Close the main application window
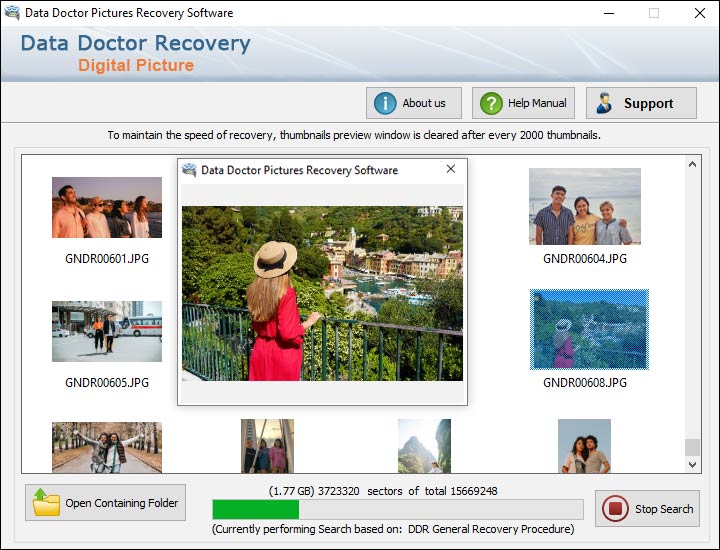 (x=700, y=13)
